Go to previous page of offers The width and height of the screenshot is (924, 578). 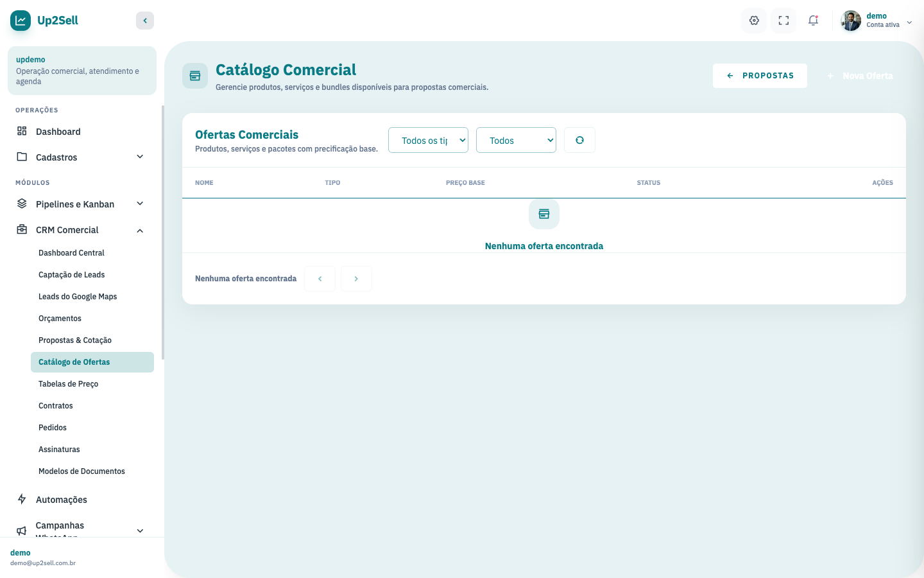pyautogui.click(x=320, y=279)
